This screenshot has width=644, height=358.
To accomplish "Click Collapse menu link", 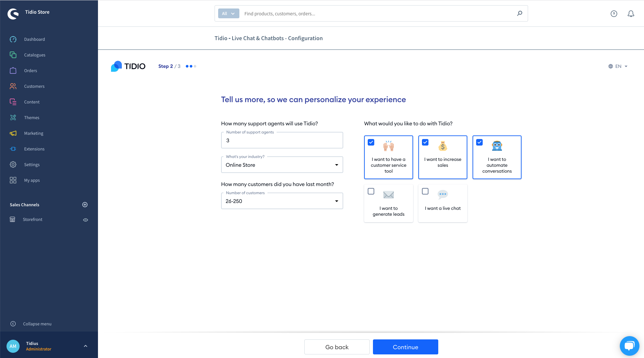I will coord(37,324).
